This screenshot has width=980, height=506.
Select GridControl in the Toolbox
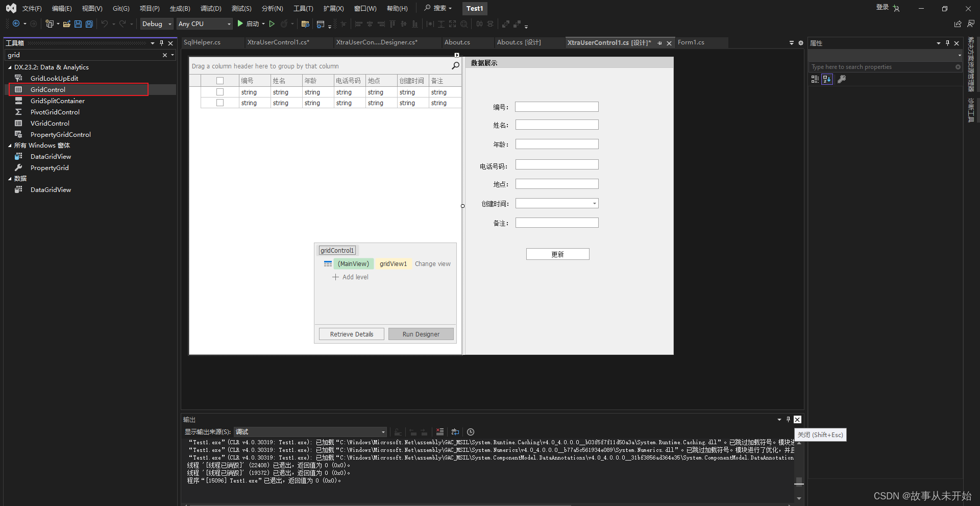47,89
